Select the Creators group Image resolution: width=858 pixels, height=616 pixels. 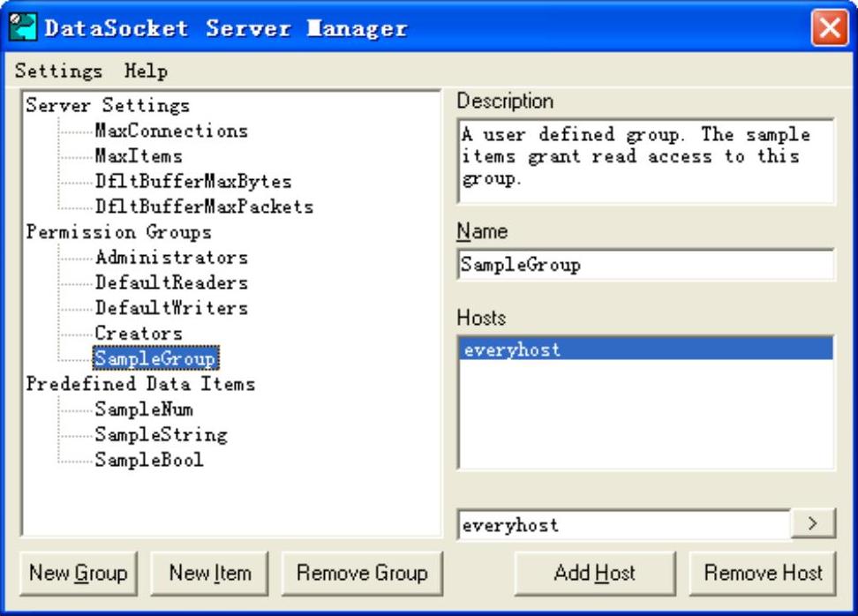139,334
